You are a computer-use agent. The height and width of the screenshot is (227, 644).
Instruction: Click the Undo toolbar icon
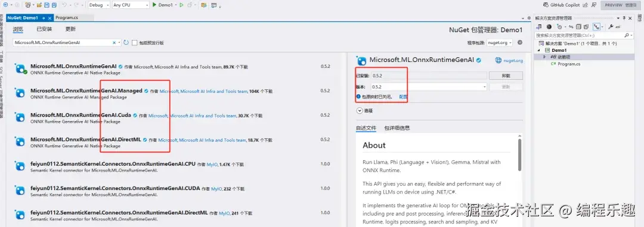click(x=64, y=5)
